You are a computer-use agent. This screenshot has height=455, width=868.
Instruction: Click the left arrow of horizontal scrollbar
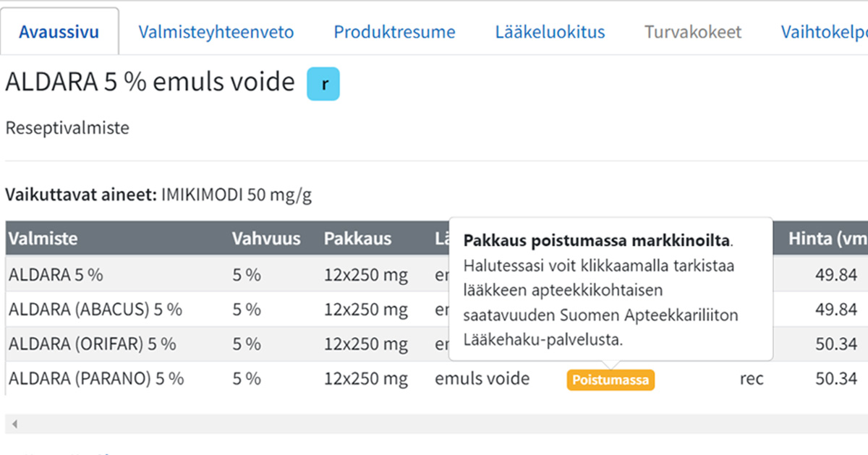click(x=14, y=424)
